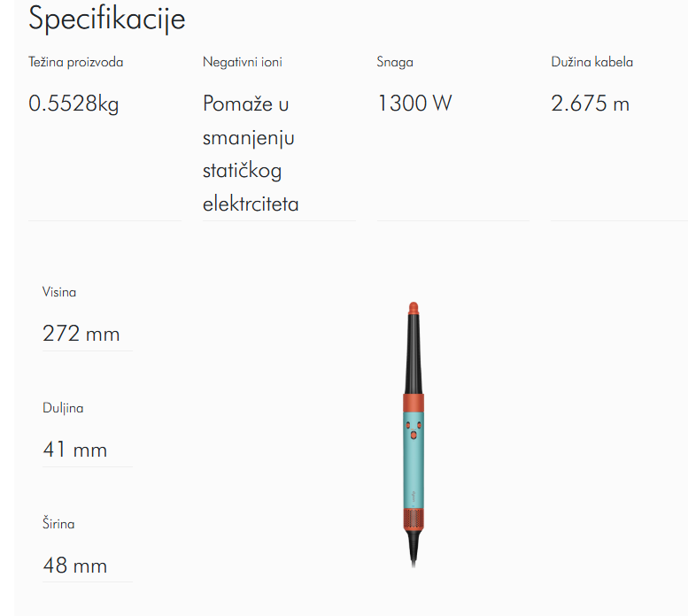688x616 pixels.
Task: Select the Širina label
Action: [x=58, y=523]
